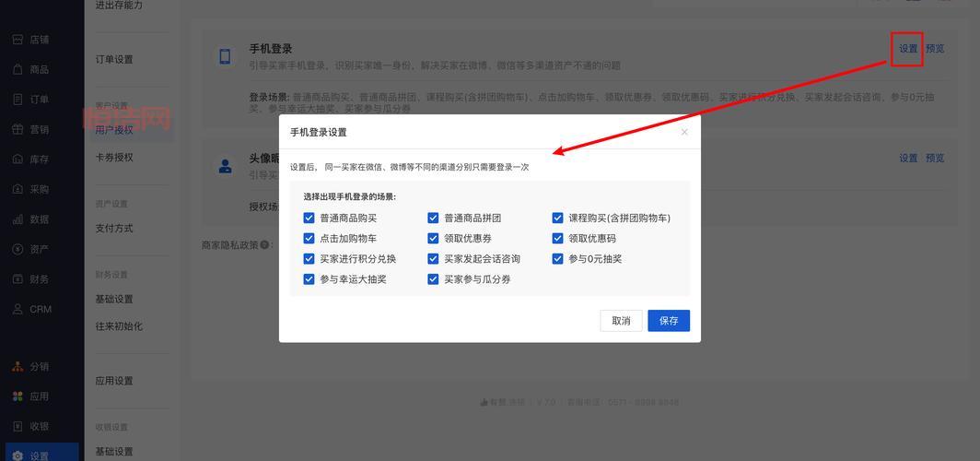Toggle 买家参与瓜分券 checkbox

(434, 279)
